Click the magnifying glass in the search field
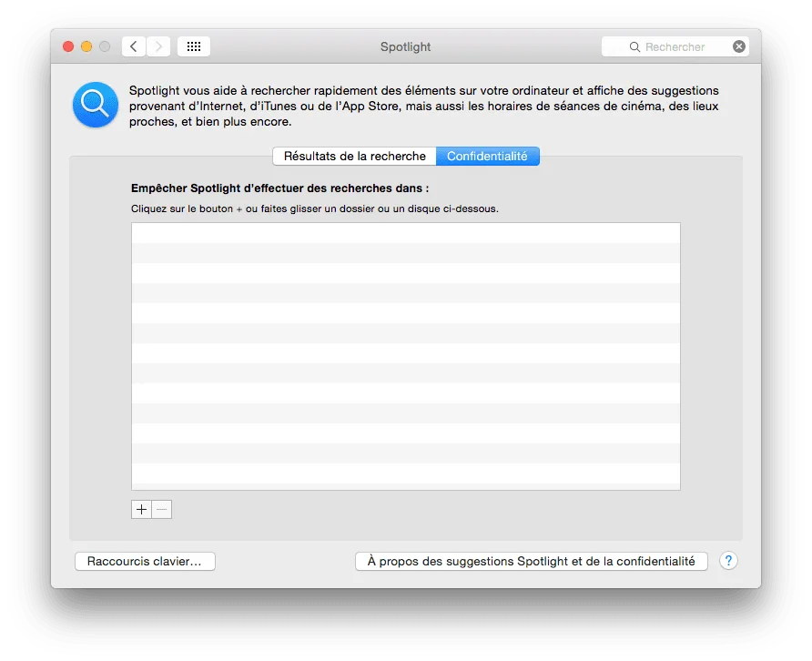Viewport: 812px width, 661px height. point(634,47)
